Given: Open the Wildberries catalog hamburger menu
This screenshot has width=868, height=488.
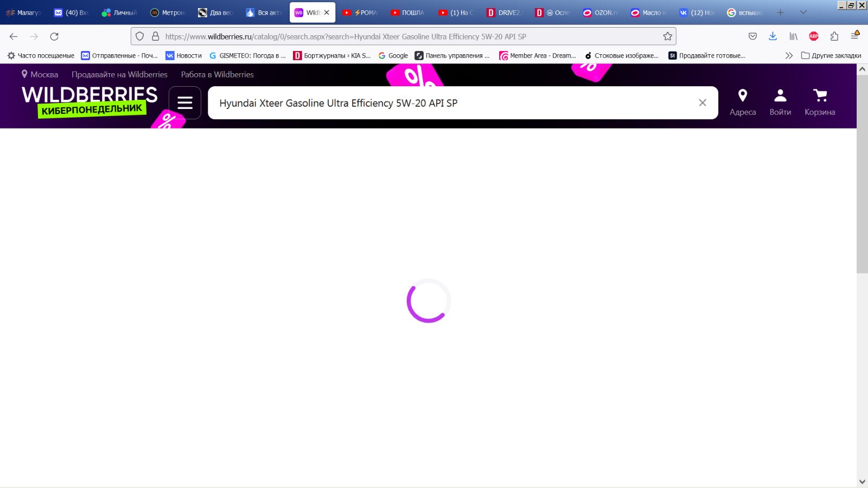Looking at the screenshot, I should coord(185,102).
